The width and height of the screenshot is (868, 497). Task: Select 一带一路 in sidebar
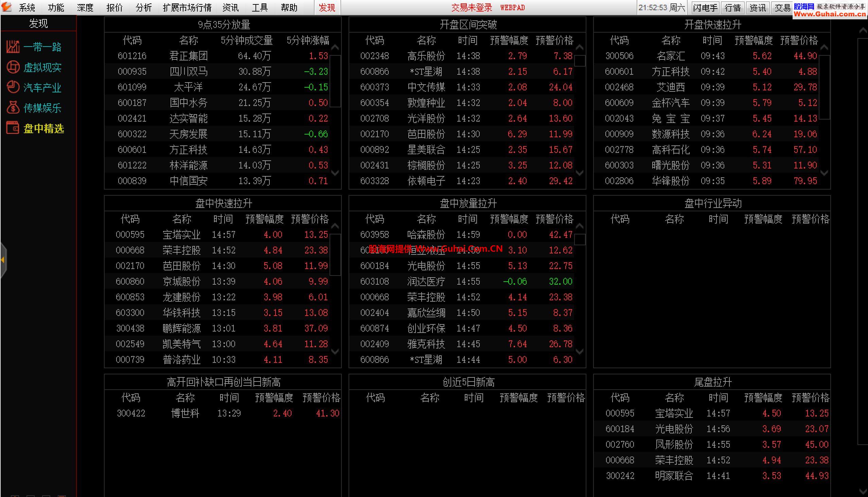click(x=42, y=47)
